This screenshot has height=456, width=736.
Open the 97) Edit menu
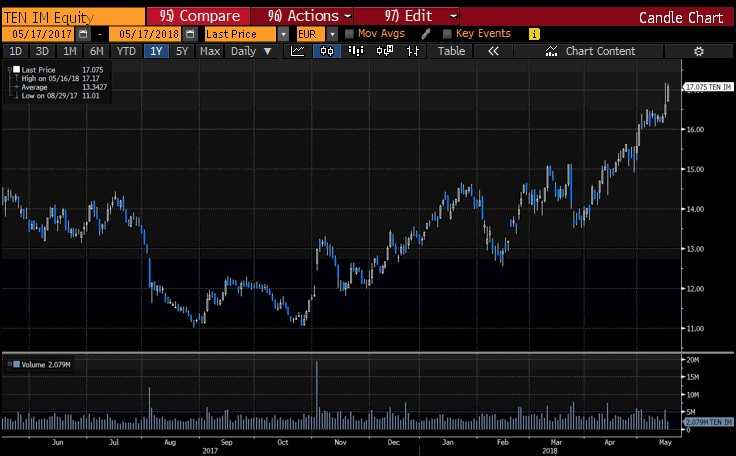click(407, 16)
